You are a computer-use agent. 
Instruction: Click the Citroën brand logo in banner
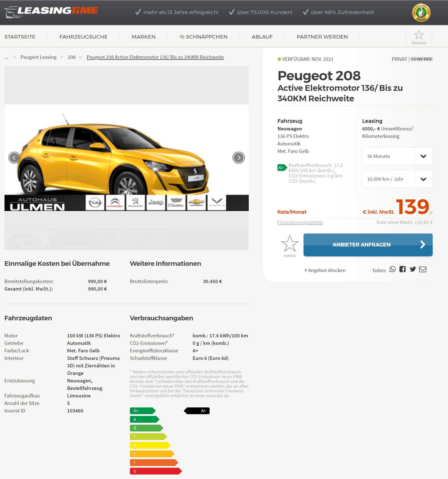pos(115,202)
